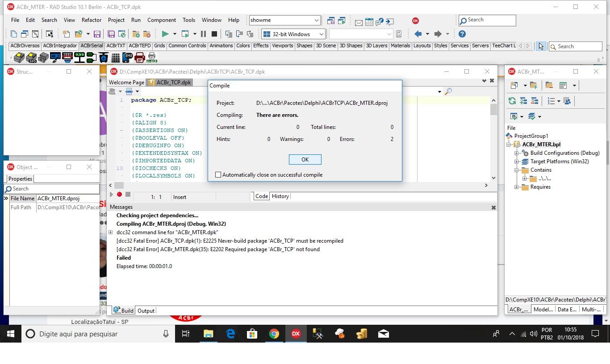The width and height of the screenshot is (610, 364).
Task: Click the top toolbar IDE Search field
Action: [487, 20]
